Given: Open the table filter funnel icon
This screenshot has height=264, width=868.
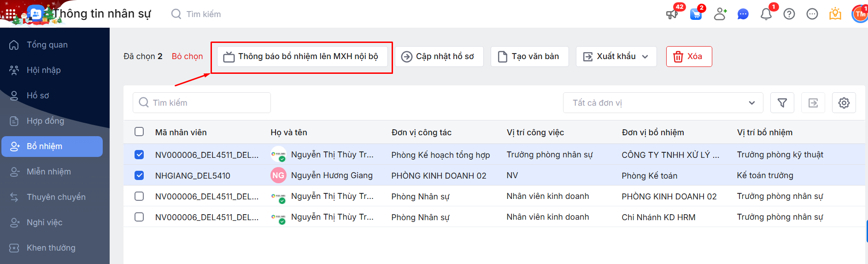Looking at the screenshot, I should [782, 103].
